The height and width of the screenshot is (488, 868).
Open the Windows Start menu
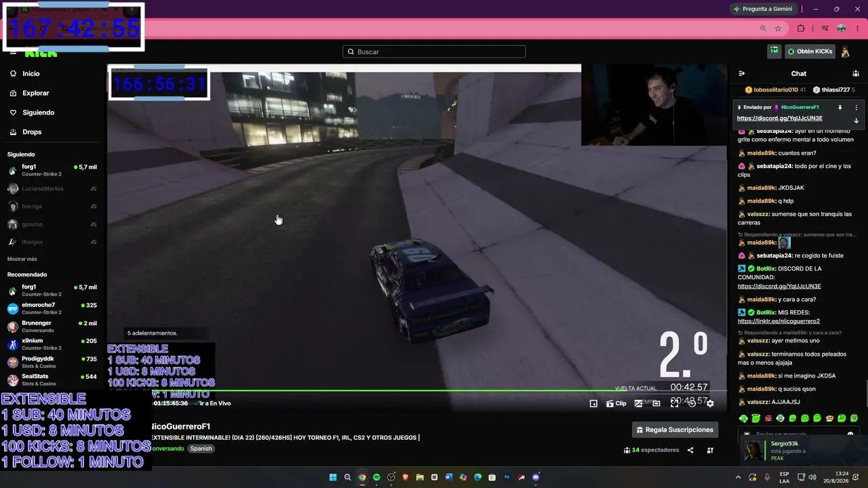coord(333,477)
